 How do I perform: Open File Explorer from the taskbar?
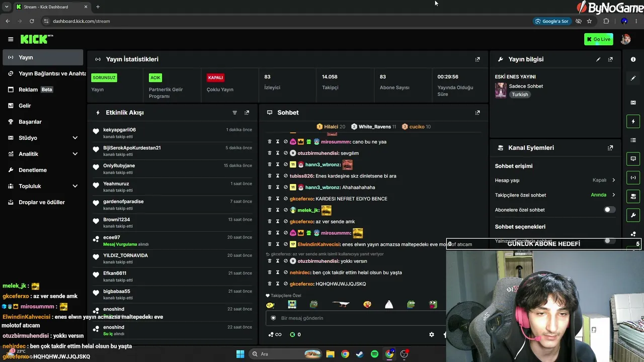330,354
